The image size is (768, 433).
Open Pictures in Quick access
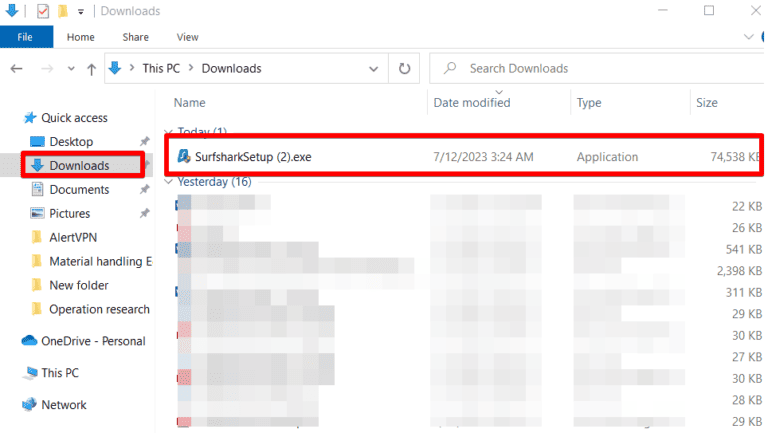pos(70,214)
